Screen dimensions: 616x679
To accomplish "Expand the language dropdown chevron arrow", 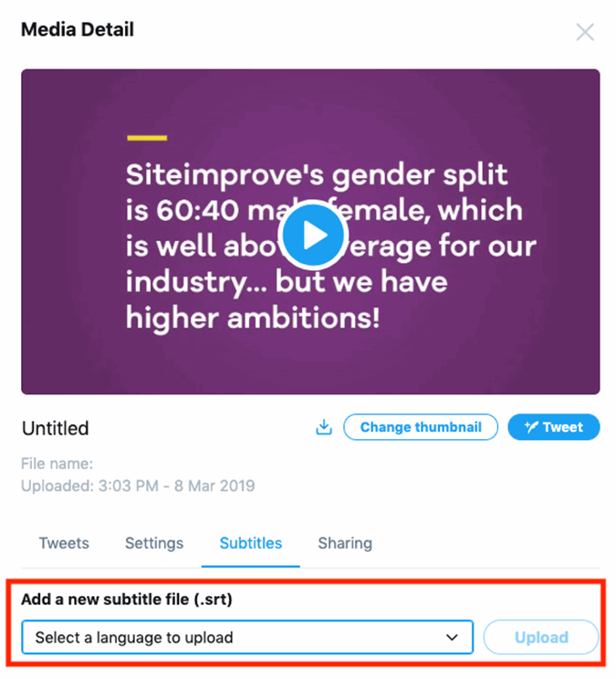I will pos(451,638).
